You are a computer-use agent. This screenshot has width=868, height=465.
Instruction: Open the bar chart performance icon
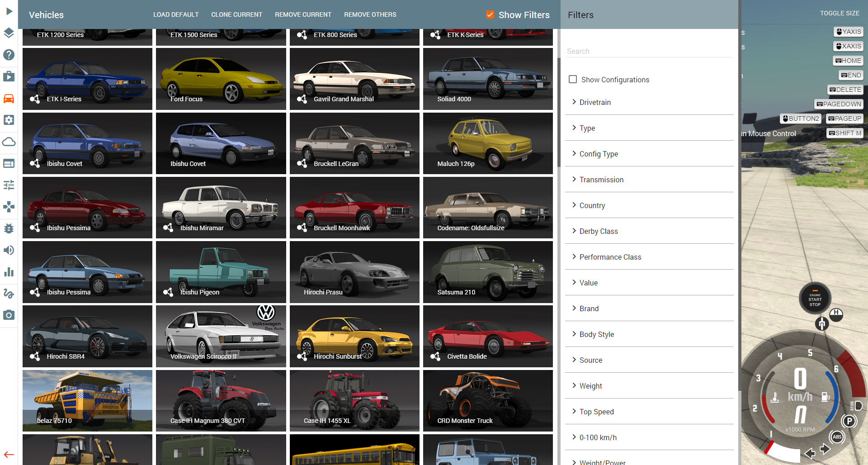point(9,272)
